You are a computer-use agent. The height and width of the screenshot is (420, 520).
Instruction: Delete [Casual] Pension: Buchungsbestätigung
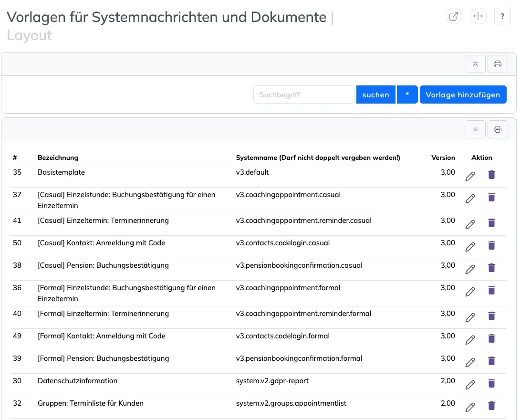coord(491,268)
